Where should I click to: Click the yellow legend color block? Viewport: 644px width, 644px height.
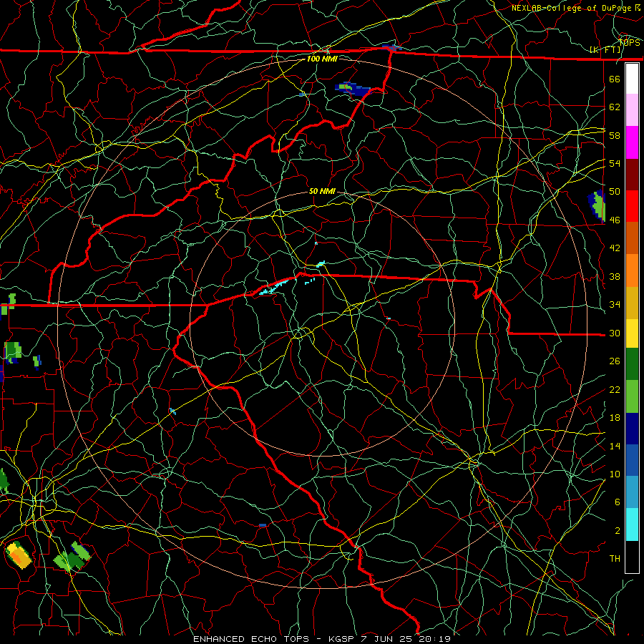click(x=632, y=333)
